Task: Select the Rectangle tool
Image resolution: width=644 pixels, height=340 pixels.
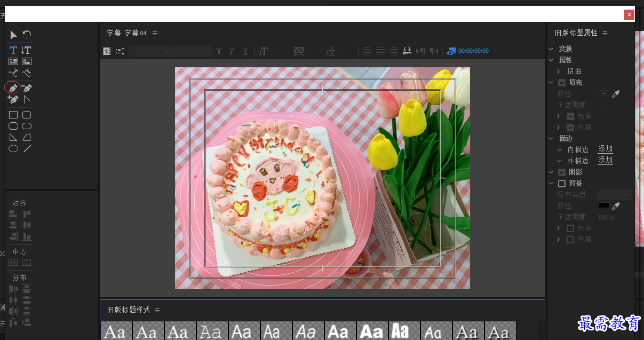Action: point(13,115)
